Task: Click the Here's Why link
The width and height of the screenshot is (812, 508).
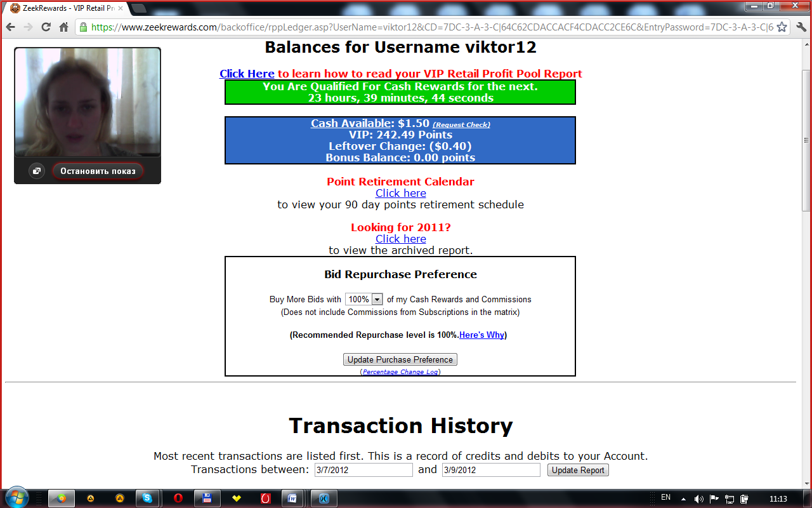Action: (481, 335)
